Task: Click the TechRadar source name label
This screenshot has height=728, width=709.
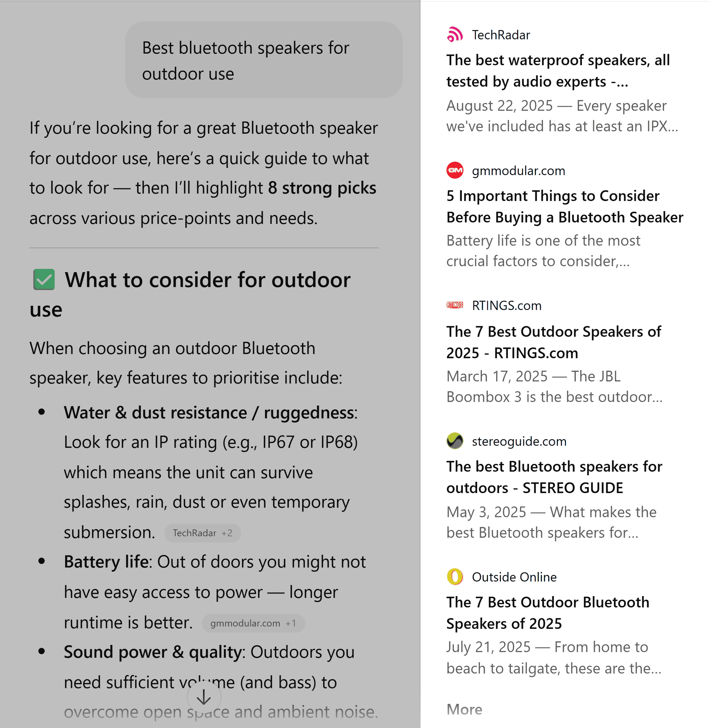Action: point(501,35)
